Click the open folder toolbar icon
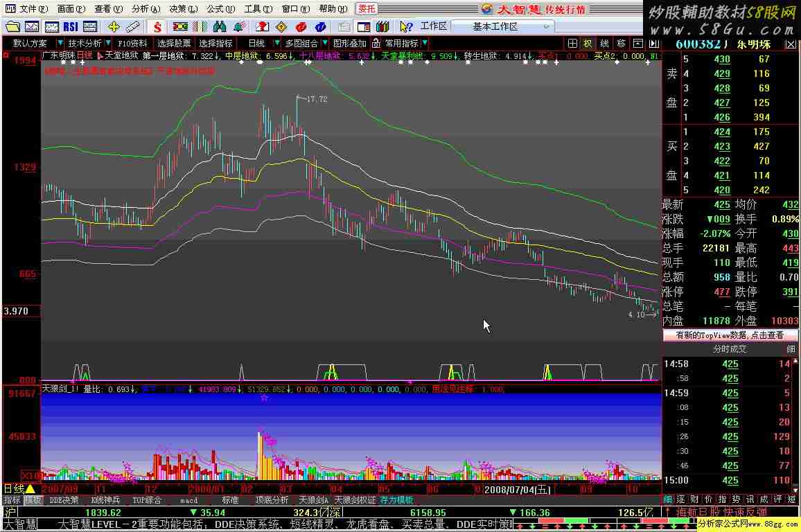Image resolution: width=801 pixels, height=532 pixels. (12, 27)
